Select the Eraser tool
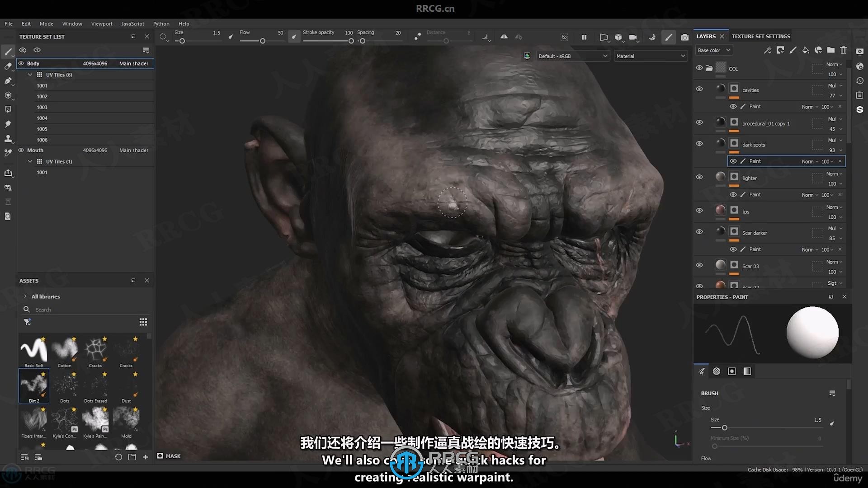Image resolution: width=868 pixels, height=488 pixels. pos(8,66)
